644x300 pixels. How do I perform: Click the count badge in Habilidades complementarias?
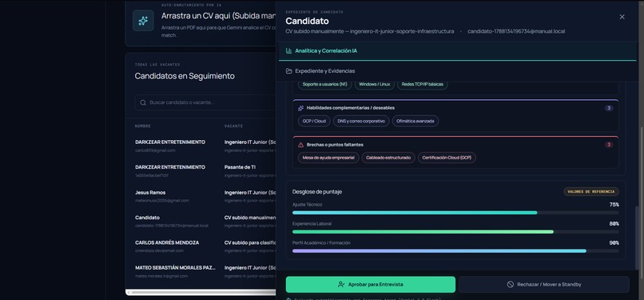[609, 108]
